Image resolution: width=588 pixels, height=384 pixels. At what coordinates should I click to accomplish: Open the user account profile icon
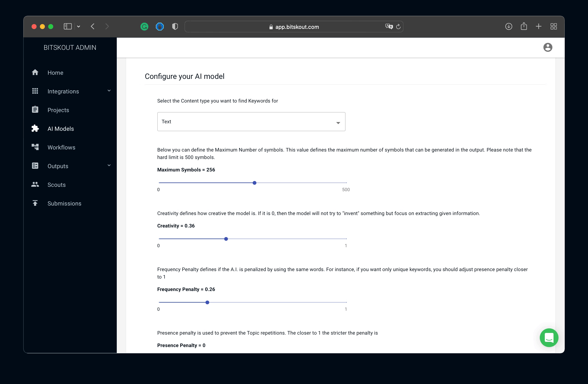coord(547,47)
